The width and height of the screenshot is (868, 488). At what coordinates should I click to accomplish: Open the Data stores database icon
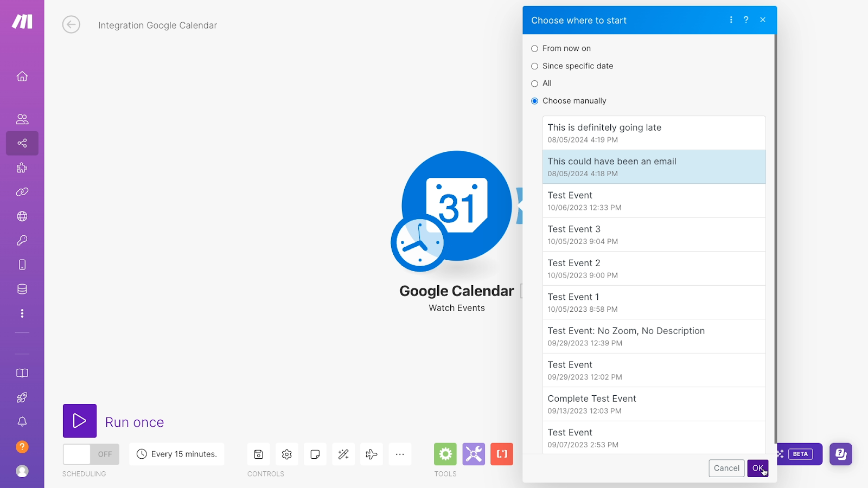point(22,289)
